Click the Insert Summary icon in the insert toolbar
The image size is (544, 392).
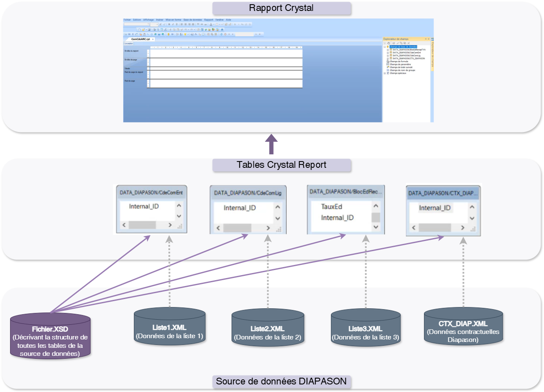tap(133, 34)
